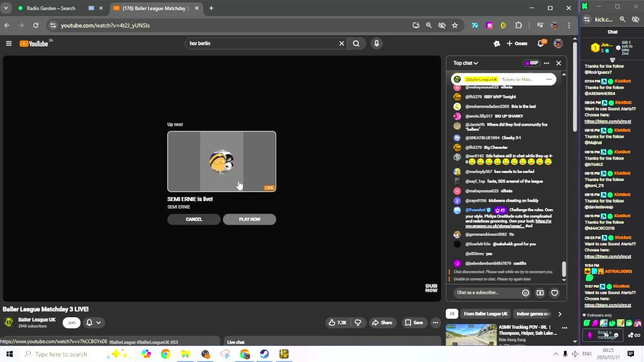The image size is (644, 362).
Task: Like the video with 7.3K likes
Action: [338, 323]
